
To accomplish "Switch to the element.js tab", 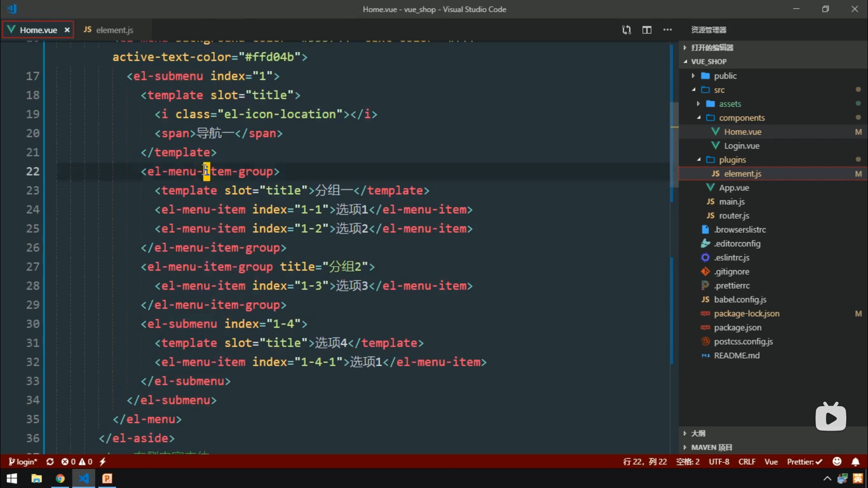I will pyautogui.click(x=108, y=30).
